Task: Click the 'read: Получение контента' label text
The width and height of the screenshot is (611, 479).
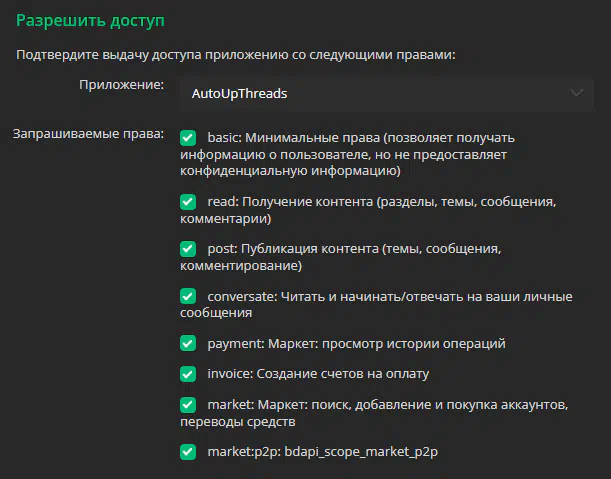Action: point(290,201)
